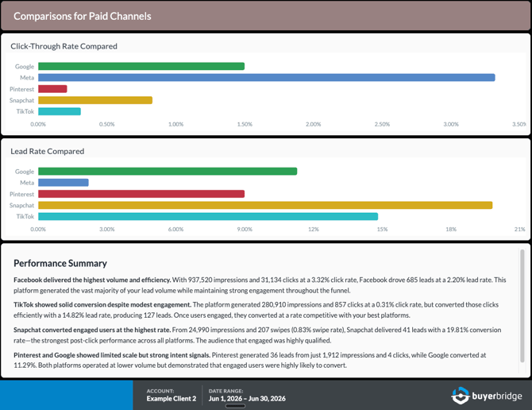Click the Google bar in Click-Through Rate chart
The height and width of the screenshot is (410, 532).
click(x=141, y=66)
